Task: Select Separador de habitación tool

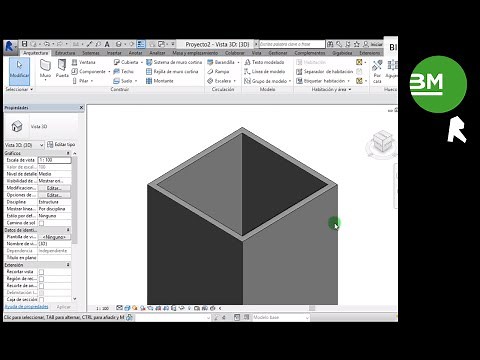Action: [324, 71]
